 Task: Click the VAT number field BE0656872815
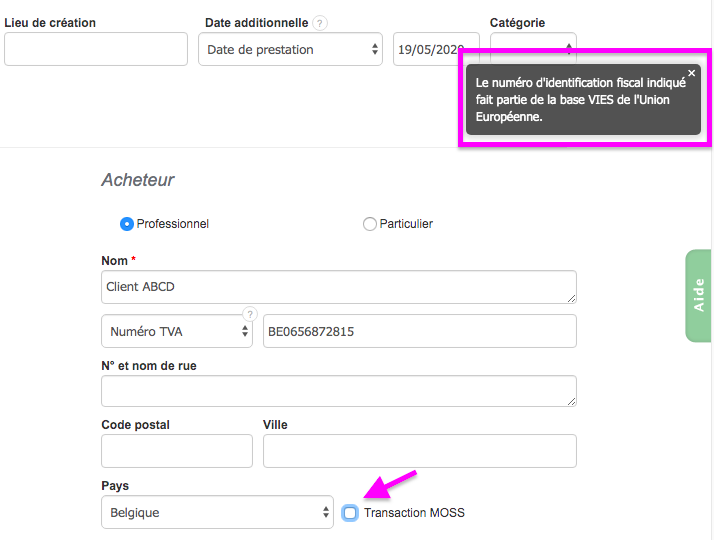coord(420,331)
